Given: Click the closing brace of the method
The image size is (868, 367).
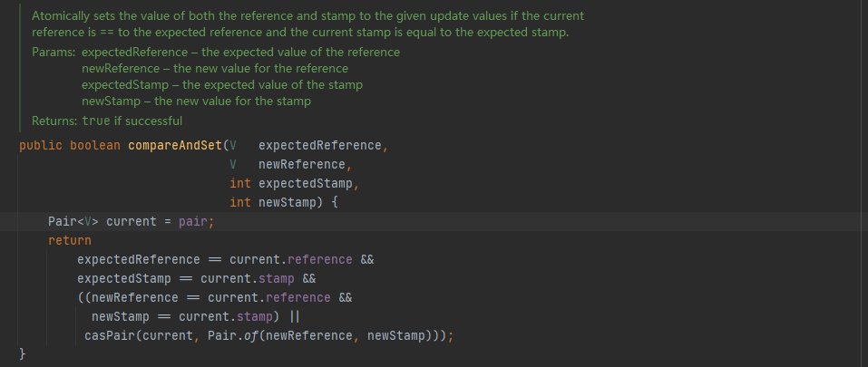Looking at the screenshot, I should coord(23,353).
